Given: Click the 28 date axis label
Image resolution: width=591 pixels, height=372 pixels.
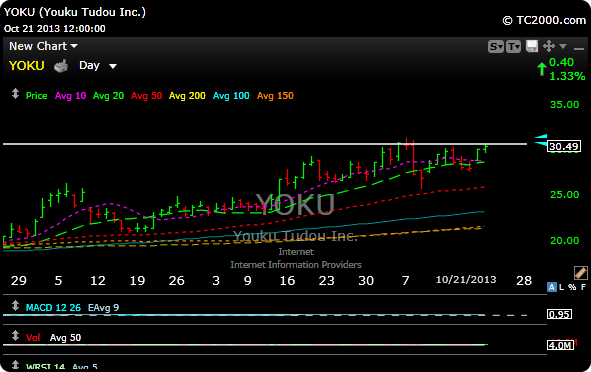Looking at the screenshot, I should 524,281.
